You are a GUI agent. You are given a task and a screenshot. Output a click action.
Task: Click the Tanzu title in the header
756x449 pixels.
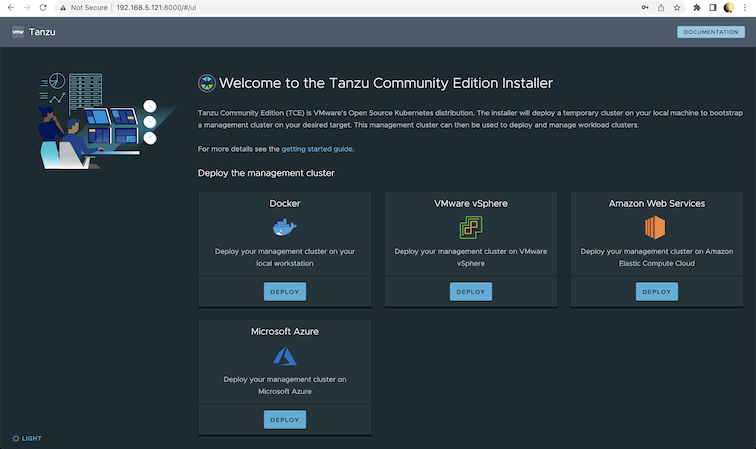(42, 32)
